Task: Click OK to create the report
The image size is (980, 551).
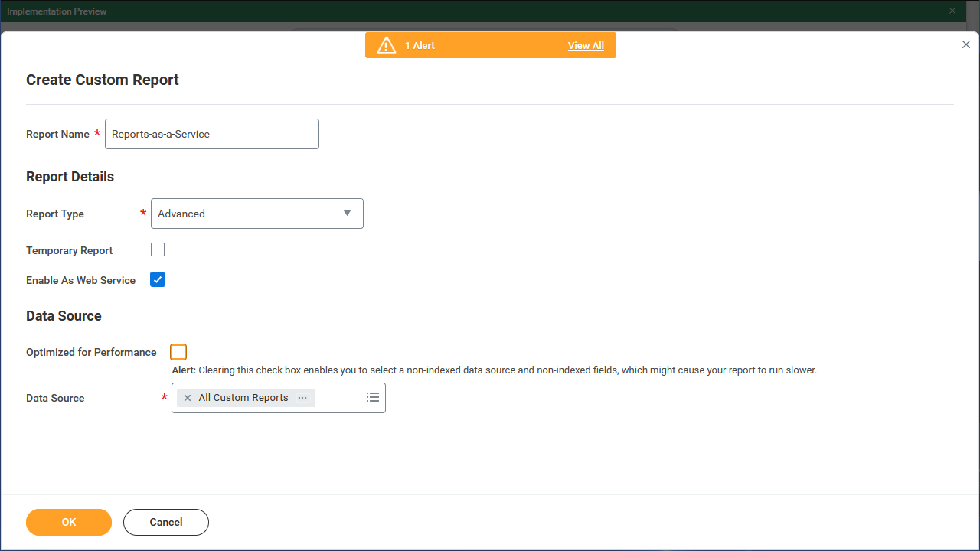Action: click(x=68, y=522)
